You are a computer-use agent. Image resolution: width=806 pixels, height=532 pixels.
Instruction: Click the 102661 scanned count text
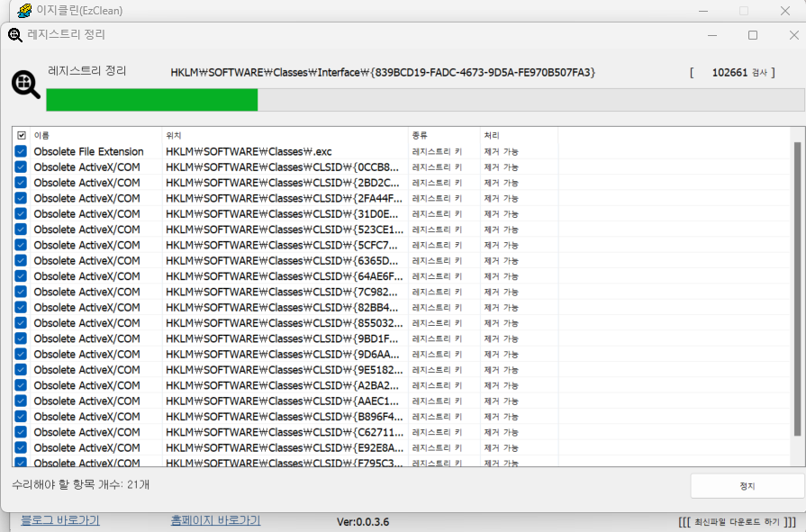729,73
